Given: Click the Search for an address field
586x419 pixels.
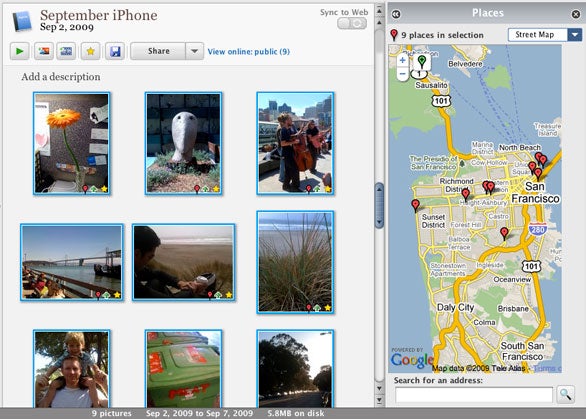Looking at the screenshot, I should pyautogui.click(x=474, y=395).
